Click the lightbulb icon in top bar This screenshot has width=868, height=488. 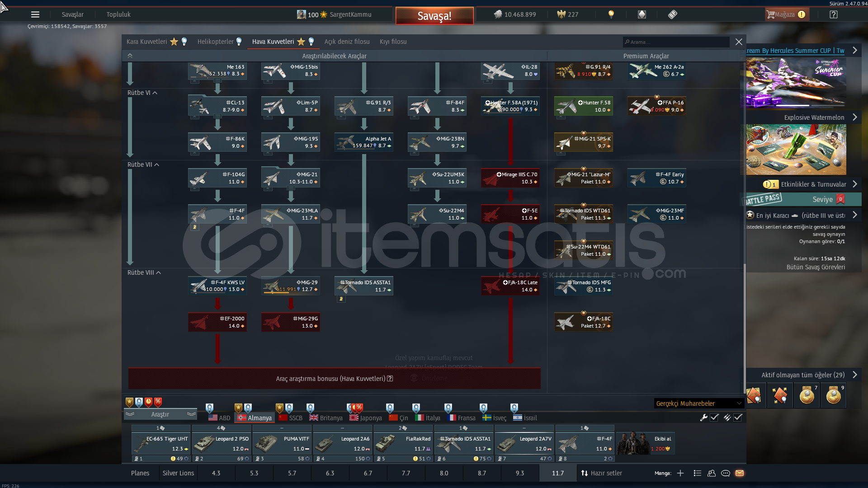click(611, 14)
